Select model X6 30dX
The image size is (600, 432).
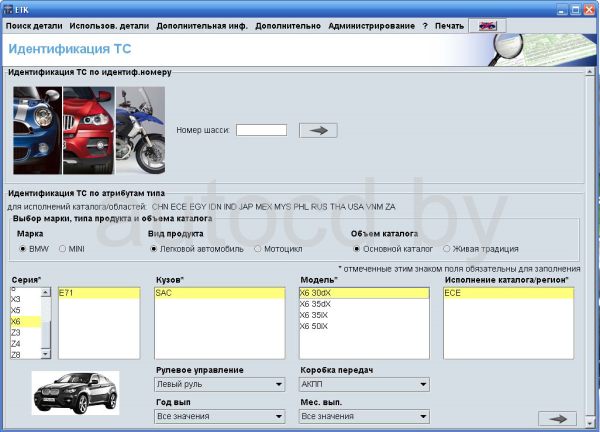tap(364, 293)
